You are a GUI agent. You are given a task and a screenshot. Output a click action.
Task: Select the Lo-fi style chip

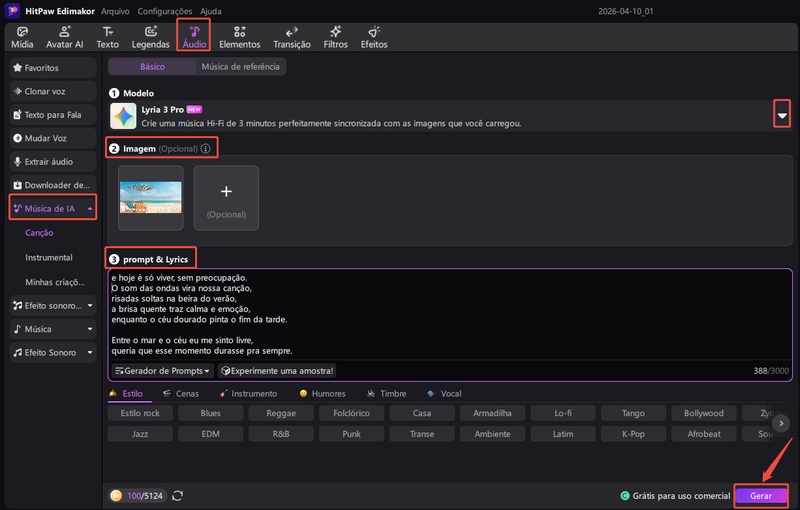pos(563,413)
